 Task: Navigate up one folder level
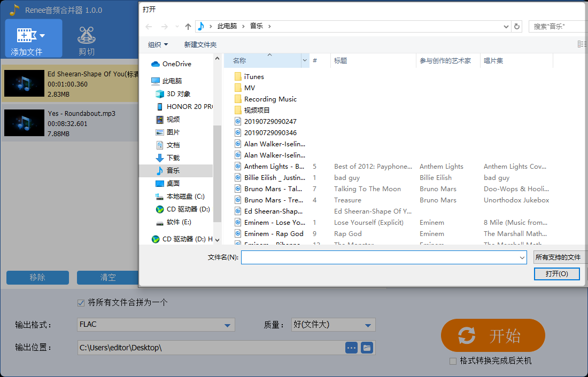188,27
